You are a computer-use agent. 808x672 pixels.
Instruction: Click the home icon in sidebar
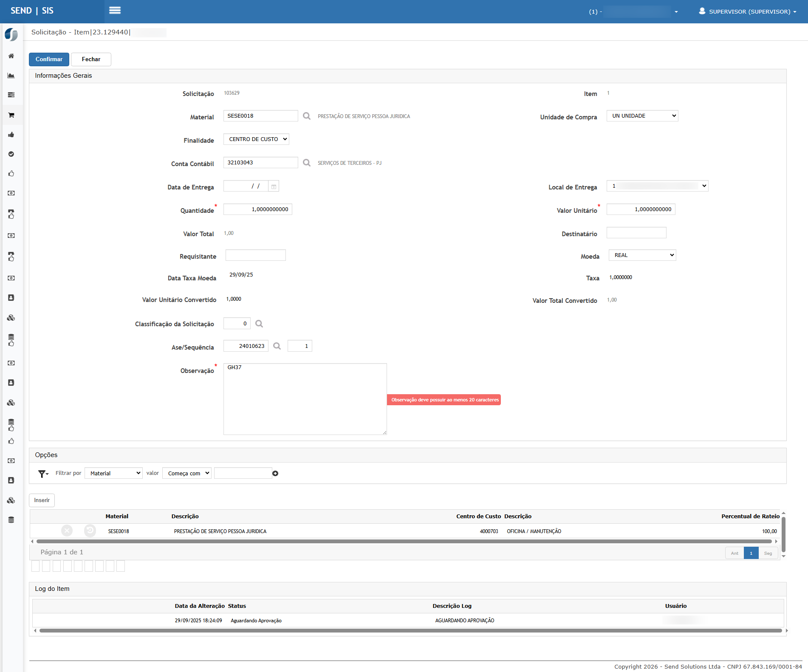[x=11, y=56]
